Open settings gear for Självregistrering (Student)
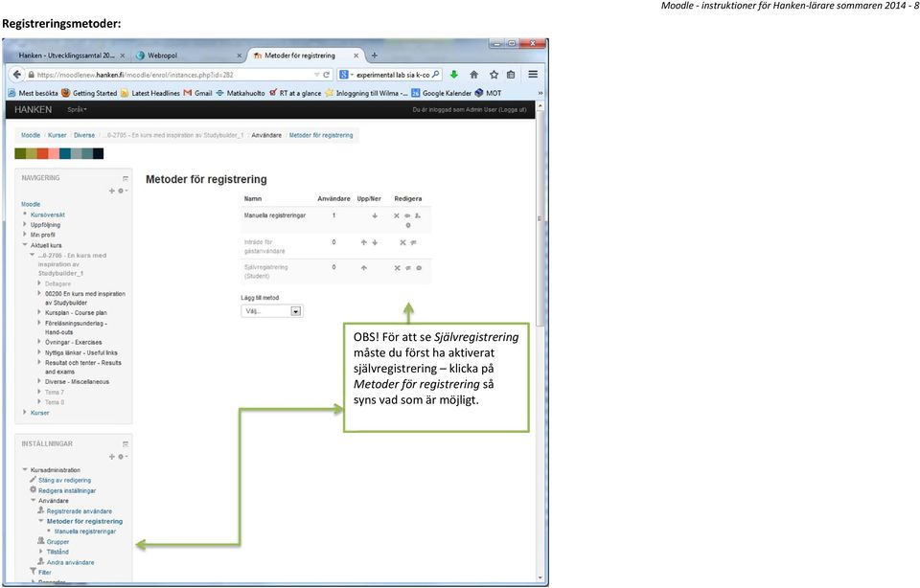The image size is (920, 588). tap(419, 268)
